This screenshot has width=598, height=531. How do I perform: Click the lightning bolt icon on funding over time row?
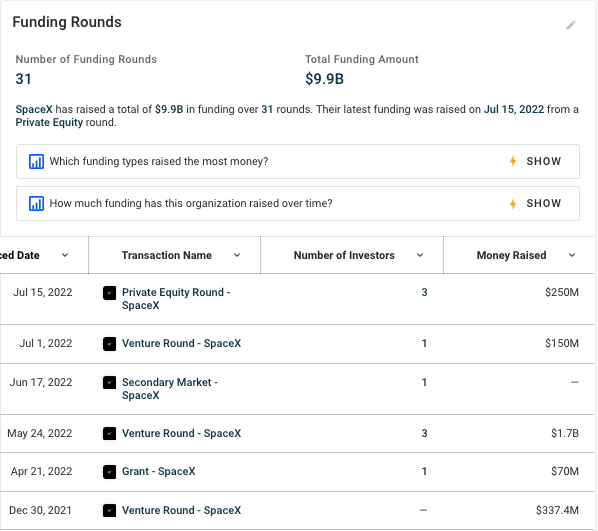[513, 203]
